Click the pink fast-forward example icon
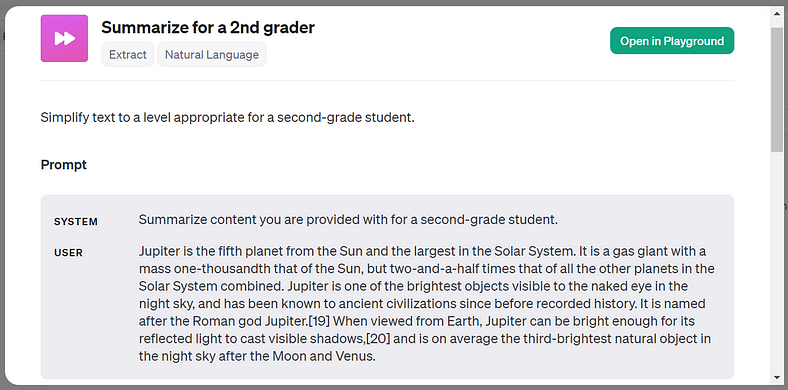The height and width of the screenshot is (390, 788). point(64,38)
